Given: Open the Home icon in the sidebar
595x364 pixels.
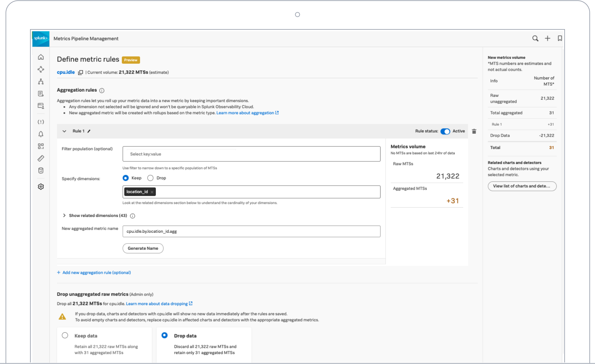Looking at the screenshot, I should 41,57.
